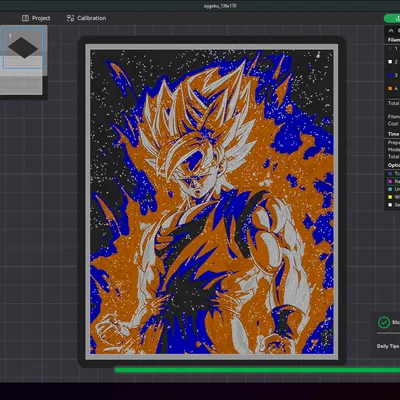
Task: Click filament 2 white color swatch
Action: point(390,62)
